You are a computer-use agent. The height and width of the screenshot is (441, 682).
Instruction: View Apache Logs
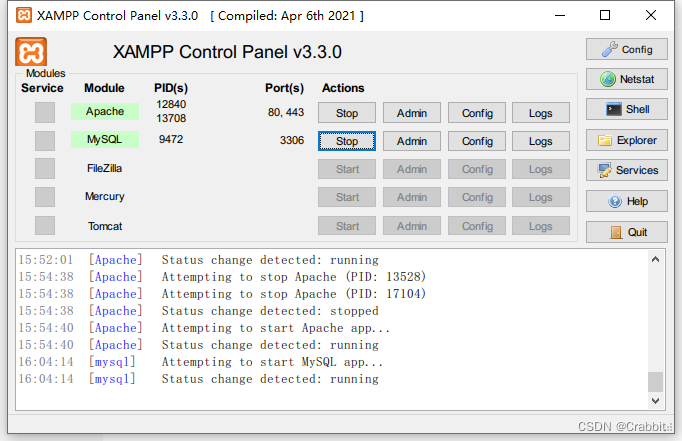541,113
